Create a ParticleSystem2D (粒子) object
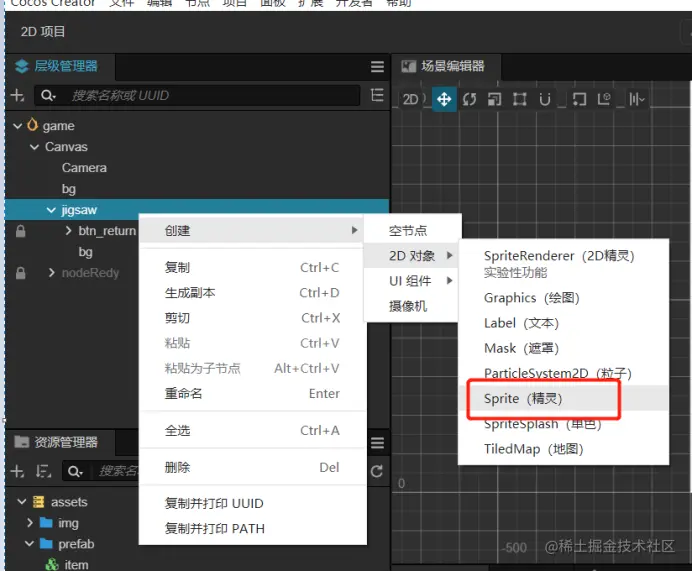Viewport: 693px width, 572px height. (563, 374)
